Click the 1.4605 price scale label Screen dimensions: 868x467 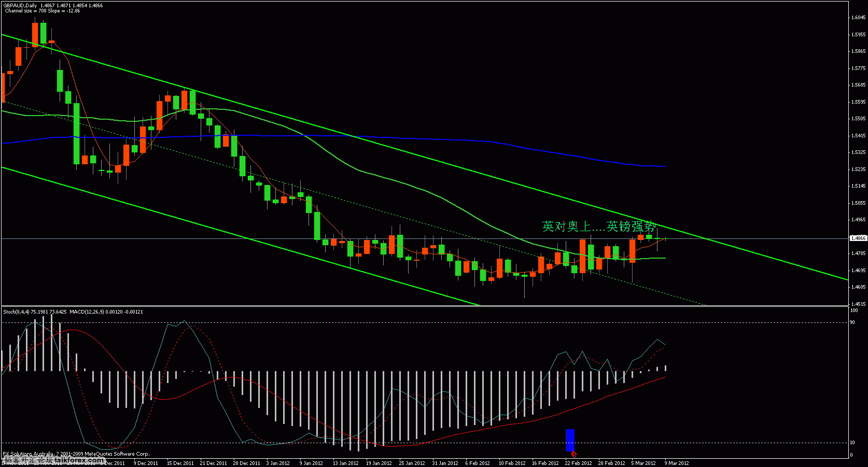pyautogui.click(x=858, y=287)
